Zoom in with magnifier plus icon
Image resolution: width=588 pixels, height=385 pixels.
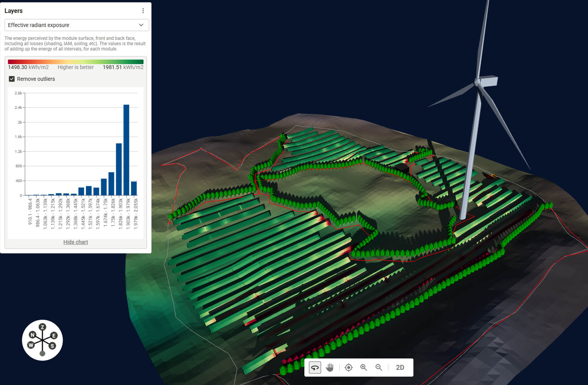click(363, 368)
